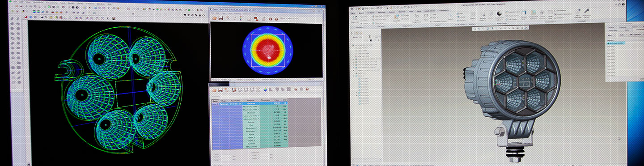
Task: Click the blue-green diamond icon in measurement toolbar
Action: tap(265, 89)
